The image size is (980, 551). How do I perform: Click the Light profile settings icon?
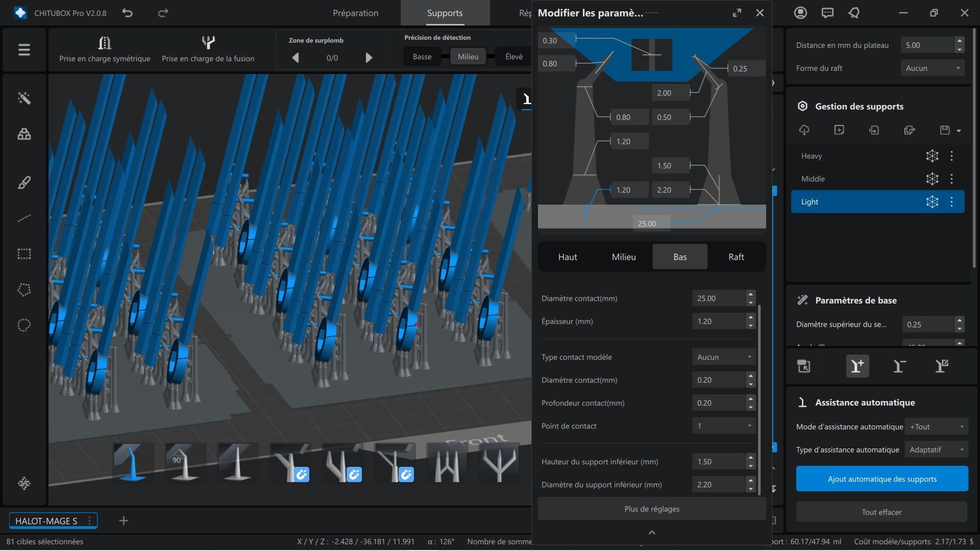click(x=932, y=202)
